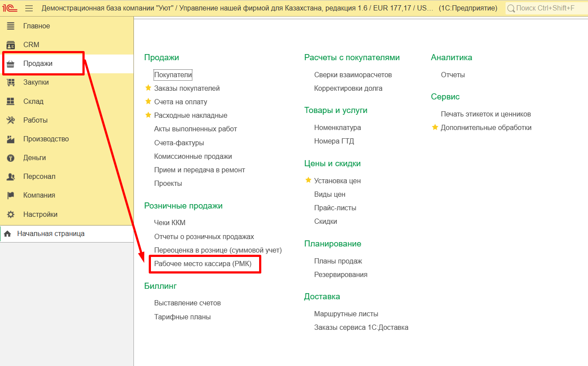
Task: Open Сверки взаиморасчетов
Action: [x=353, y=75]
